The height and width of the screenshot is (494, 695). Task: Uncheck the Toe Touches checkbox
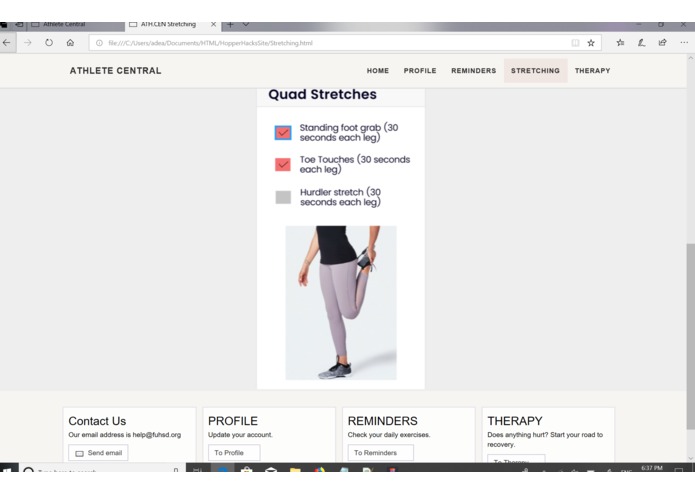283,164
